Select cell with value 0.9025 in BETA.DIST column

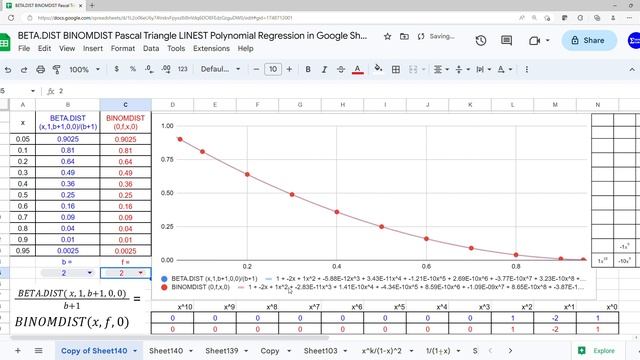click(x=68, y=139)
